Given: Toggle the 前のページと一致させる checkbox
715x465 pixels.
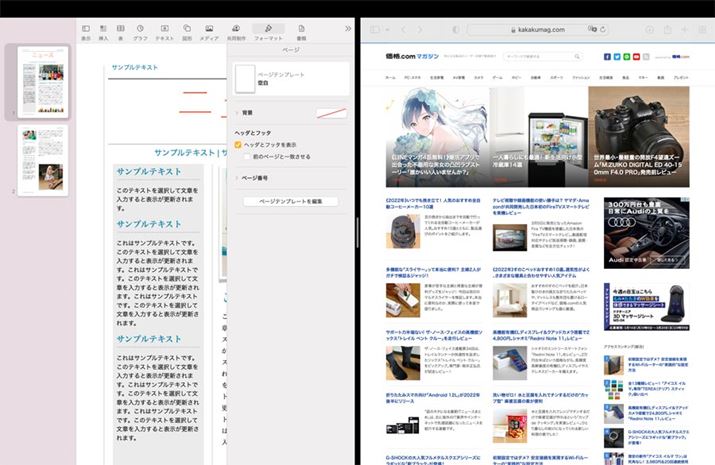Looking at the screenshot, I should (248, 157).
